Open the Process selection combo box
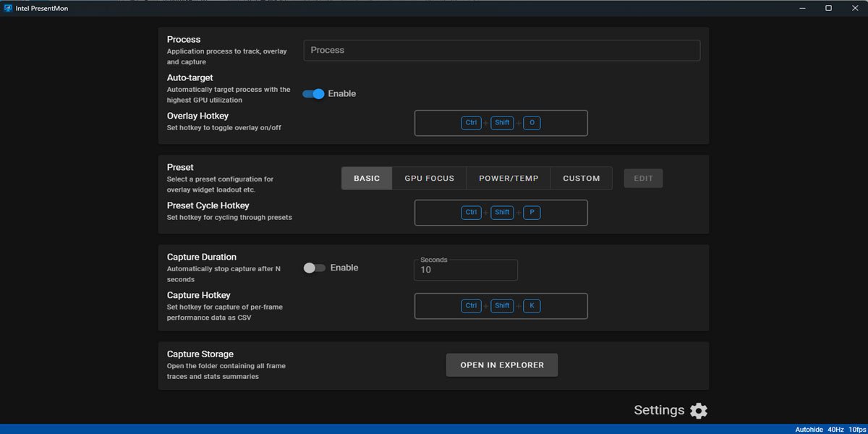The height and width of the screenshot is (434, 868). (501, 51)
